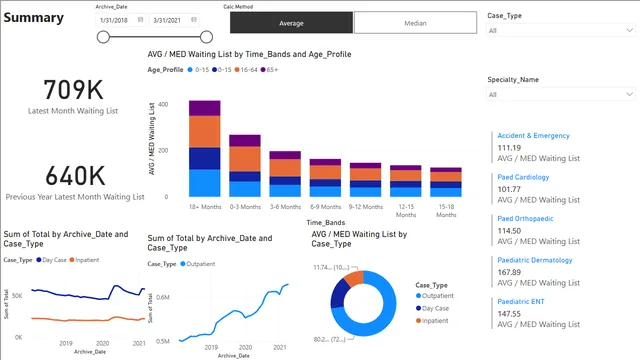
Task: Click the dark blue Day Case donut segment
Action: 339,294
